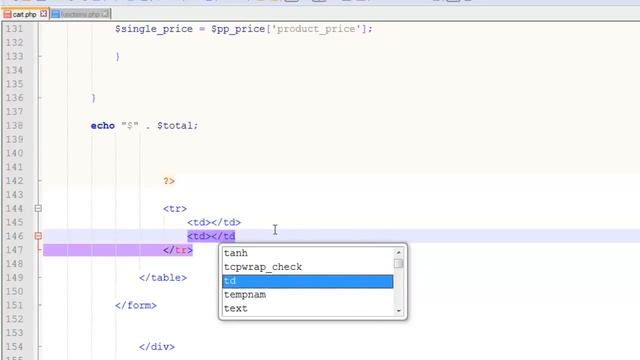Place cursor in <td></td> on line 145
This screenshot has height=360, width=640.
[214, 222]
